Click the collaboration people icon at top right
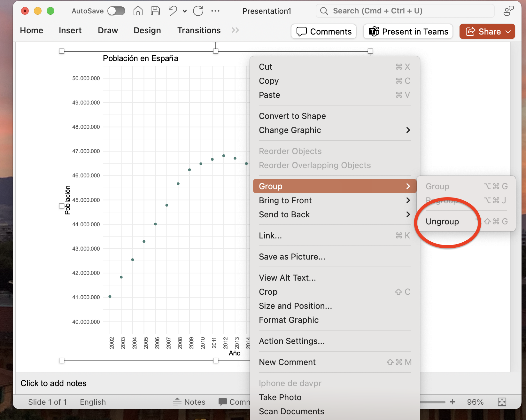The image size is (526, 420). point(508,11)
